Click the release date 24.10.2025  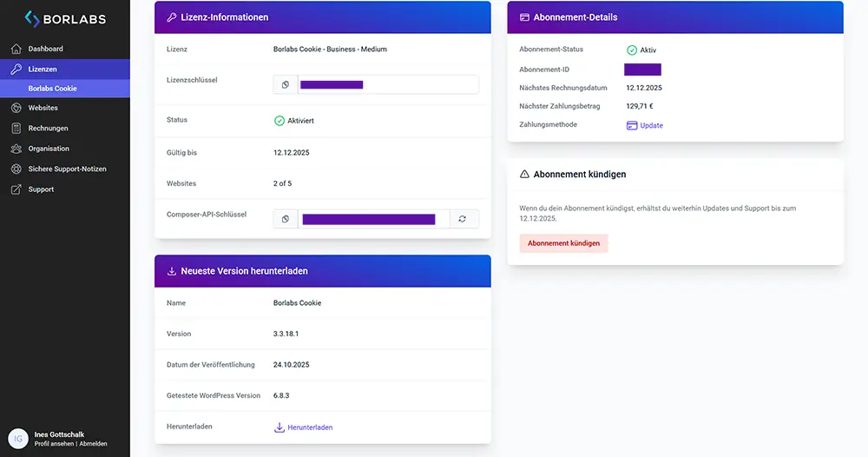tap(291, 365)
